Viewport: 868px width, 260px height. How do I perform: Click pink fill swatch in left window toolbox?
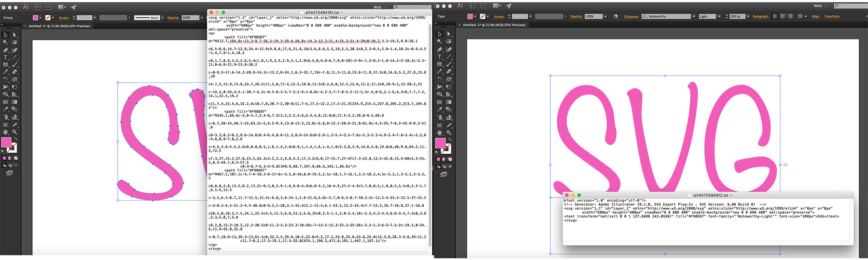(6, 142)
